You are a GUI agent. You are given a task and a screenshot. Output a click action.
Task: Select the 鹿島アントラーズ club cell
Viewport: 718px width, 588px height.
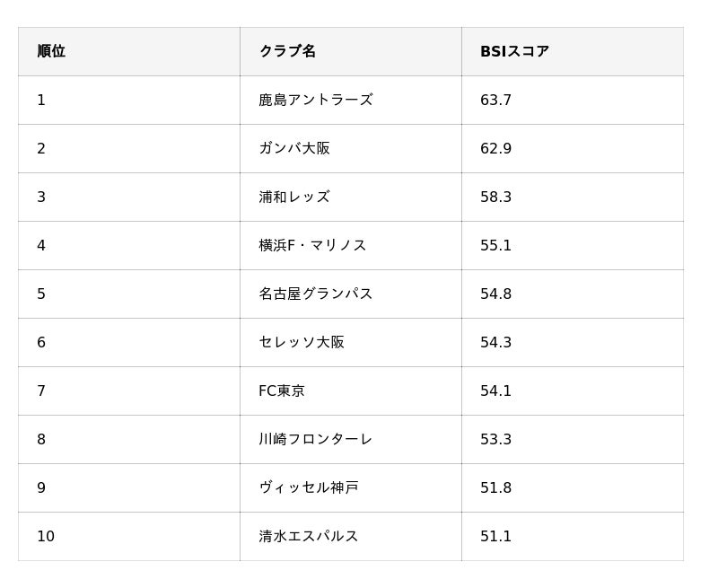[351, 100]
